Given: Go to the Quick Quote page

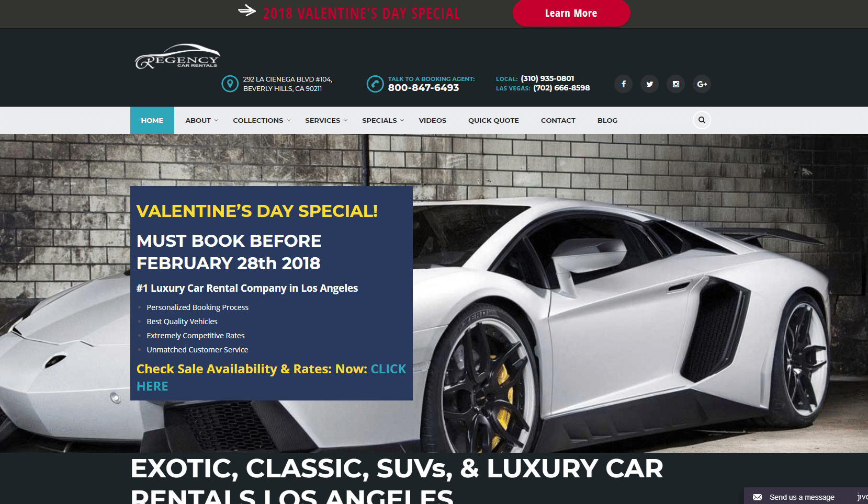Looking at the screenshot, I should [493, 120].
